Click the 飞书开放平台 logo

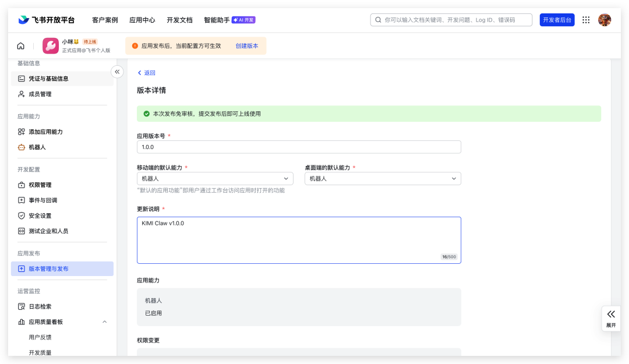click(47, 20)
